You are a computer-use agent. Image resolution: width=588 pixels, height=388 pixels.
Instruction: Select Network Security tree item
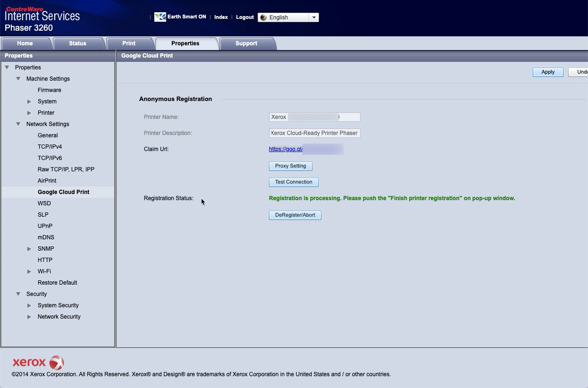point(59,317)
